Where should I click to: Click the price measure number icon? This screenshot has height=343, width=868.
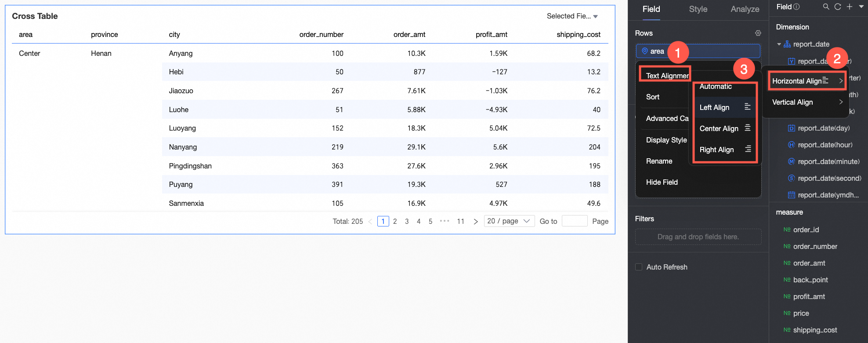787,313
